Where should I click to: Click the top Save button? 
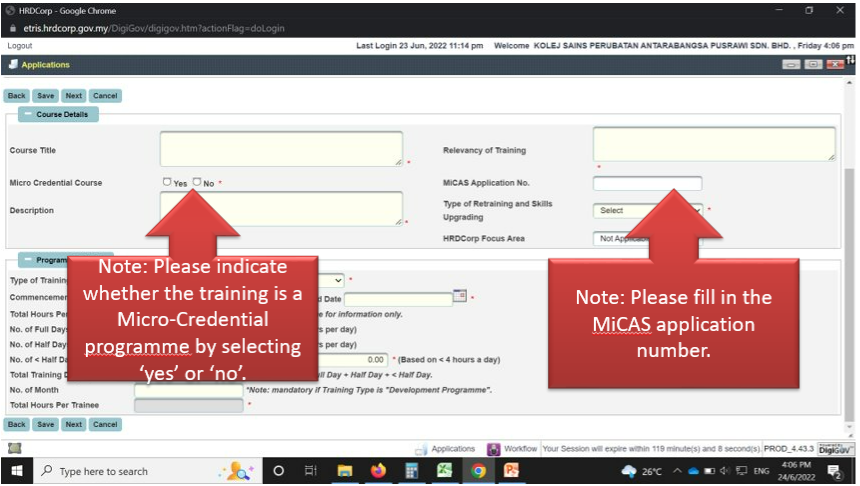46,95
